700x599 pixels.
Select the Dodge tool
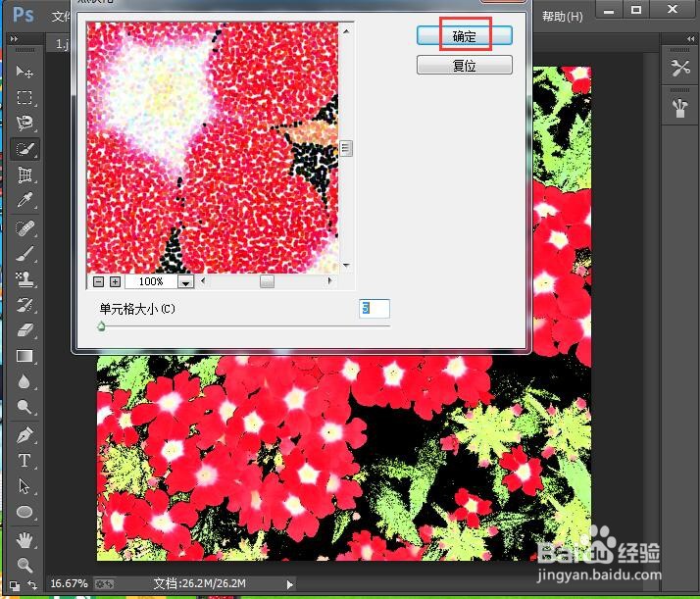click(25, 407)
